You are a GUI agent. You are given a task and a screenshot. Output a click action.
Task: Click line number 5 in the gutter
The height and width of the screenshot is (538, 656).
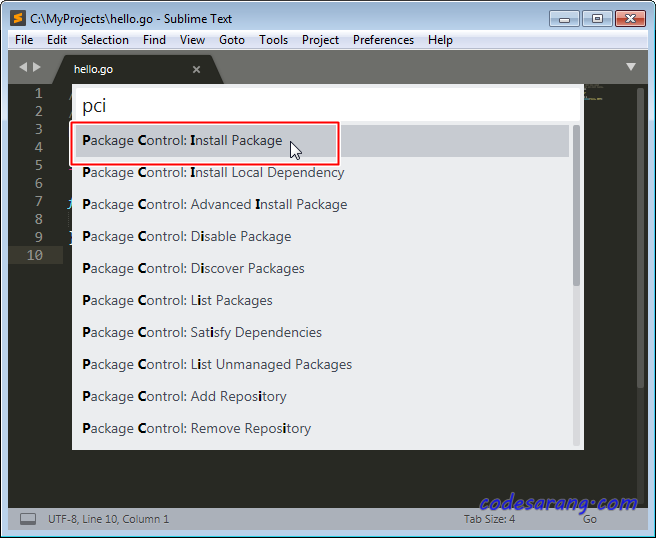click(x=38, y=165)
